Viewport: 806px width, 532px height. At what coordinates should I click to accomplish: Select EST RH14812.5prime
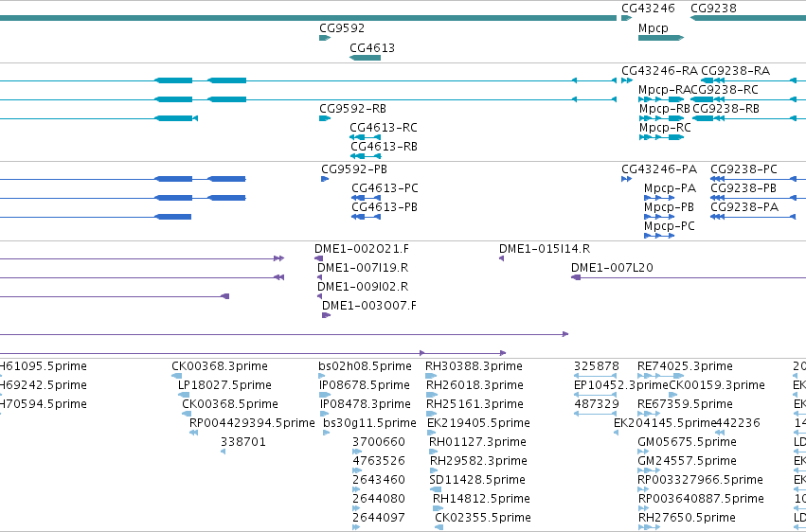click(x=438, y=508)
